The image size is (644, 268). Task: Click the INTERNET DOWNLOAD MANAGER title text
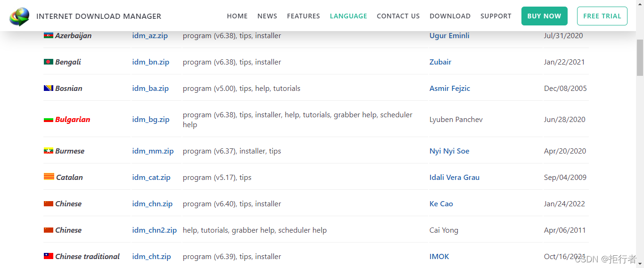point(99,16)
